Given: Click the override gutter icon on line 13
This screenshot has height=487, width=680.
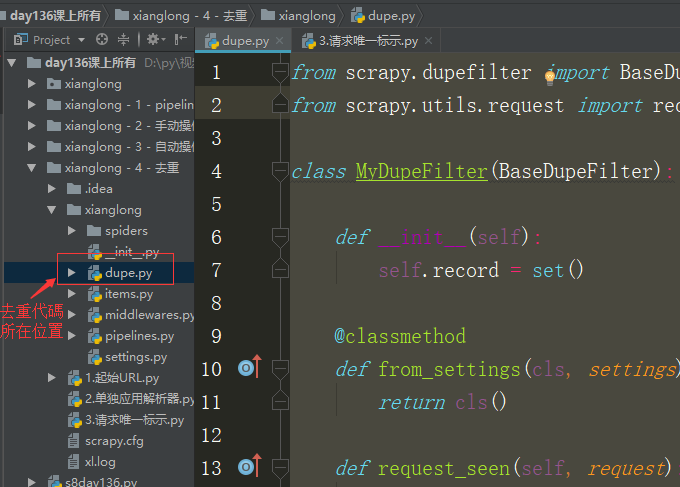Looking at the screenshot, I should (x=248, y=467).
